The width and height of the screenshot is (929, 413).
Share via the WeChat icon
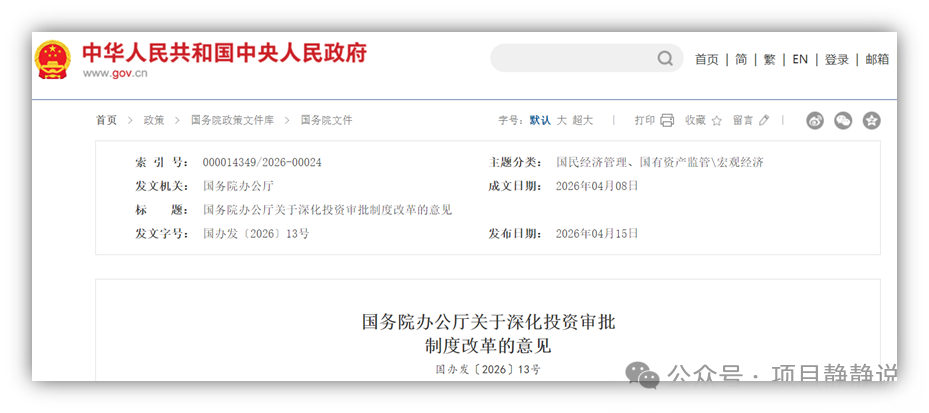coord(843,121)
